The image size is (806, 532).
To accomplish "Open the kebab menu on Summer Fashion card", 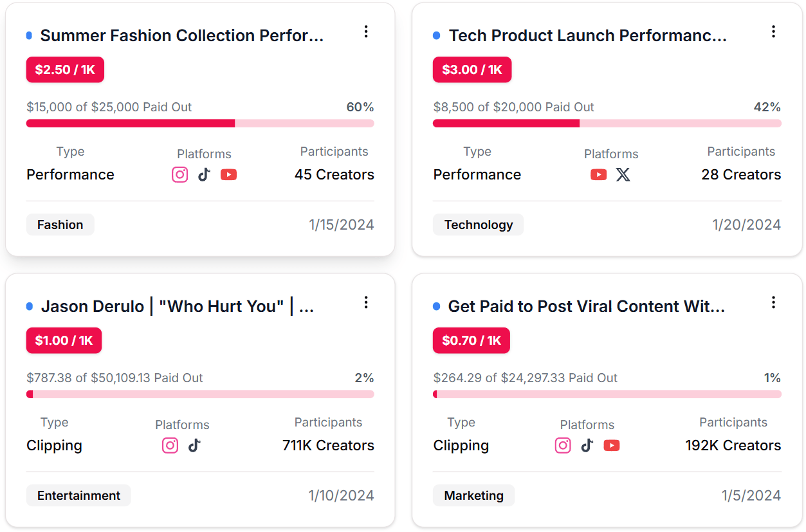I will [x=366, y=31].
